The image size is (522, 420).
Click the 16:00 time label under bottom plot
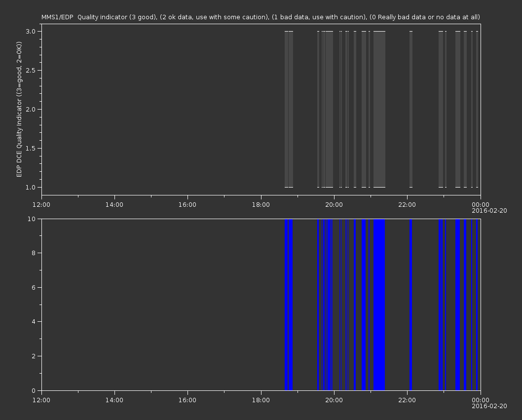pyautogui.click(x=187, y=400)
